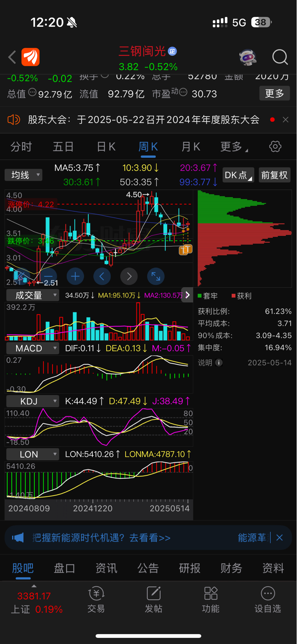The image size is (297, 644).
Task: Tap the orange speaker announcement icon
Action: 14,120
